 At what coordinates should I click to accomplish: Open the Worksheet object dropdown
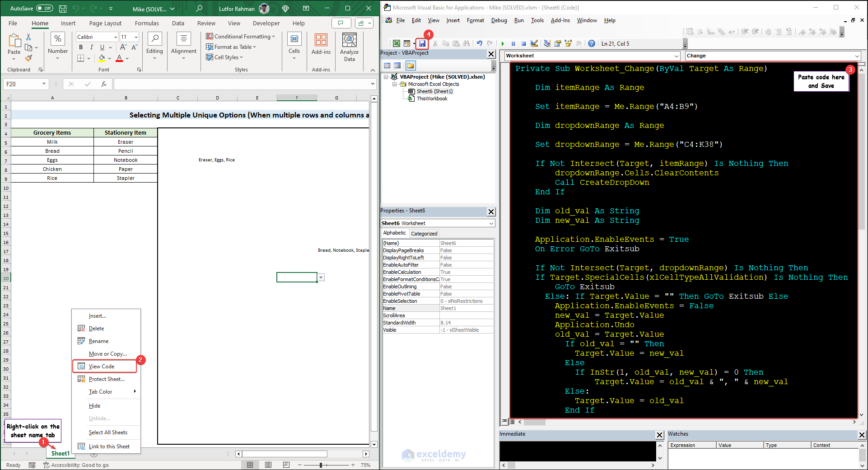coord(676,56)
